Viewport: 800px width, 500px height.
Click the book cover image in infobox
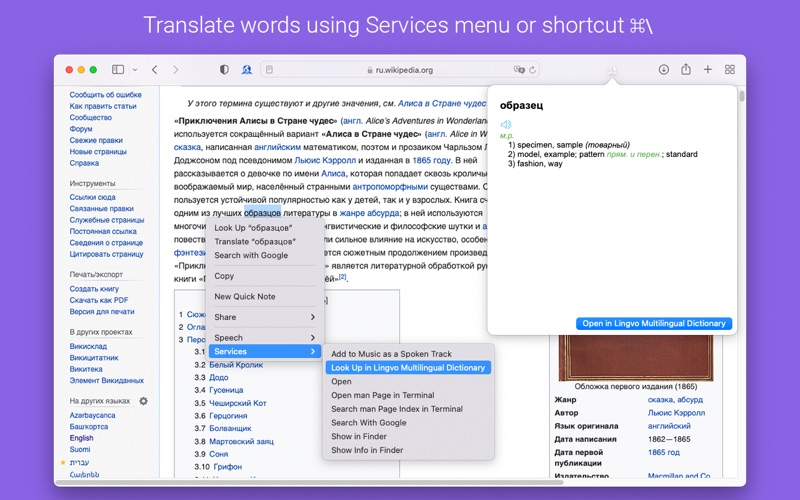pos(636,358)
